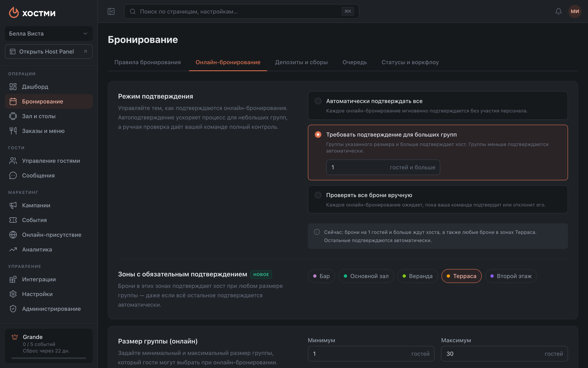Click the Открыть Host Panel button
Image resolution: width=588 pixels, height=368 pixels.
pos(49,52)
